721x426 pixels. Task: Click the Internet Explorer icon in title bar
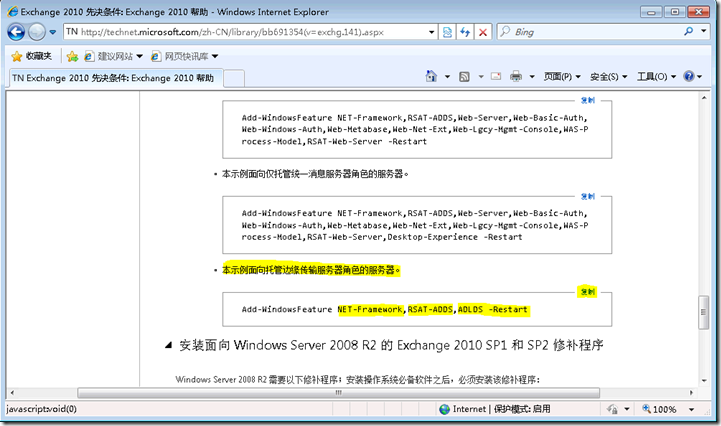(x=12, y=12)
